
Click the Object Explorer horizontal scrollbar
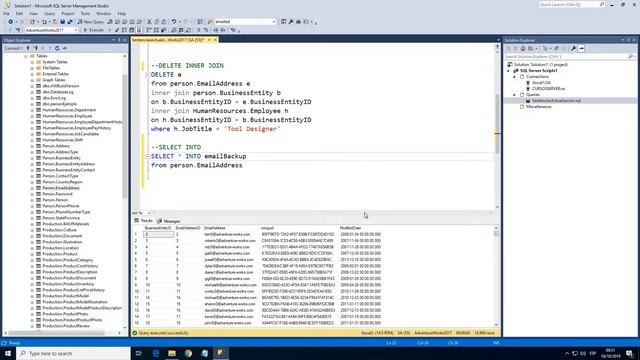pos(62,333)
